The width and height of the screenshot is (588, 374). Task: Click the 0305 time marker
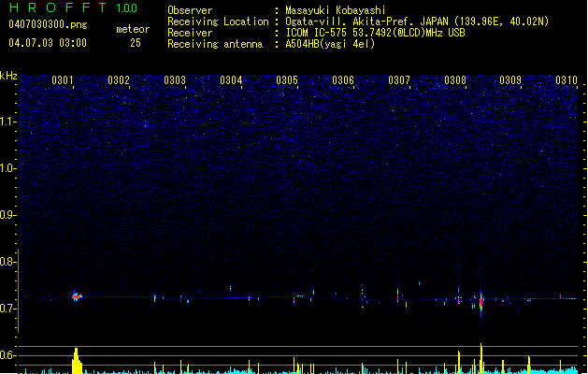click(x=287, y=80)
